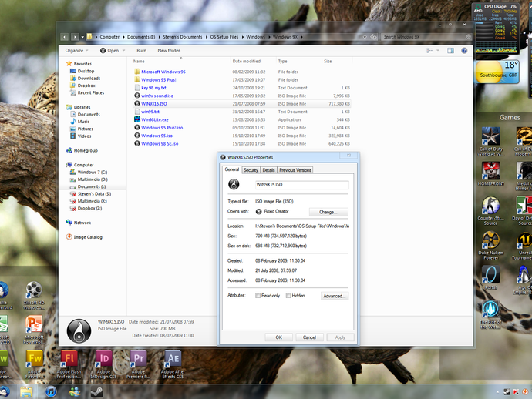Viewport: 532px width, 399px height.
Task: Open Windows Explorer taskbar button
Action: tap(26, 391)
